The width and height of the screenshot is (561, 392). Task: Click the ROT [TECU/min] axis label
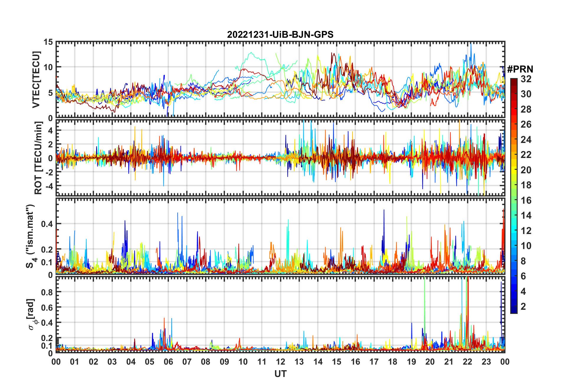(38, 158)
